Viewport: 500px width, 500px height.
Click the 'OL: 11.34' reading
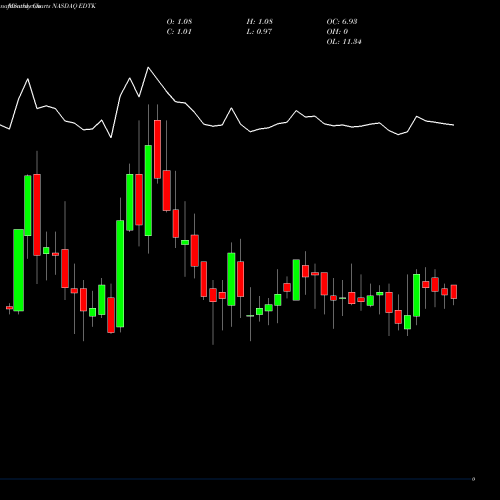pyautogui.click(x=344, y=42)
